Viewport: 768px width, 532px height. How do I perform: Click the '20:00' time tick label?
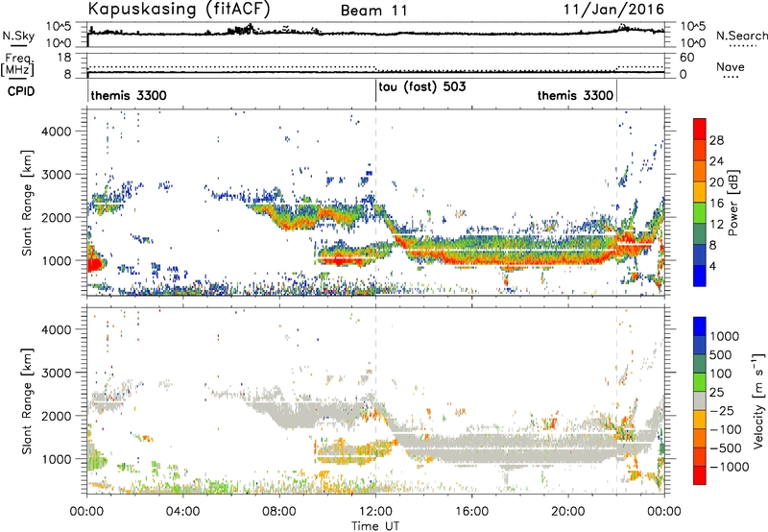(567, 512)
